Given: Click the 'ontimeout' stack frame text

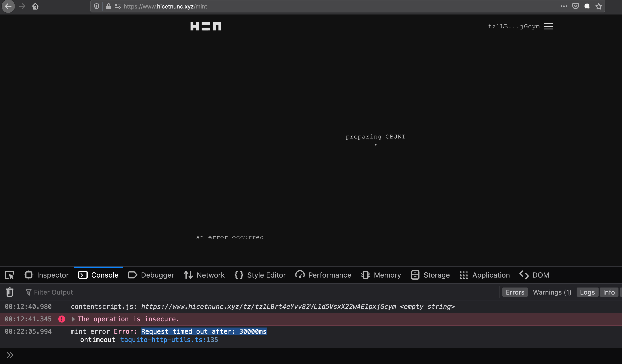Looking at the screenshot, I should pos(98,340).
